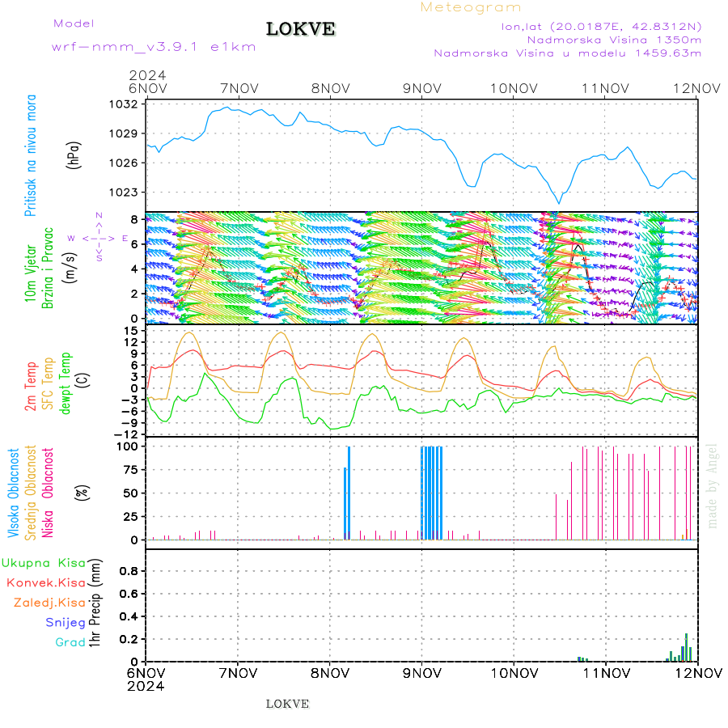The height and width of the screenshot is (728, 728).
Task: Click the 'W' on the compass rose
Action: (71, 238)
